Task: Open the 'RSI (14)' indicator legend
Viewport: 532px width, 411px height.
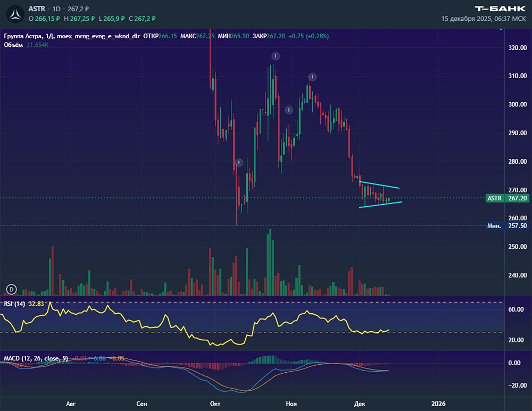Action: [14, 304]
